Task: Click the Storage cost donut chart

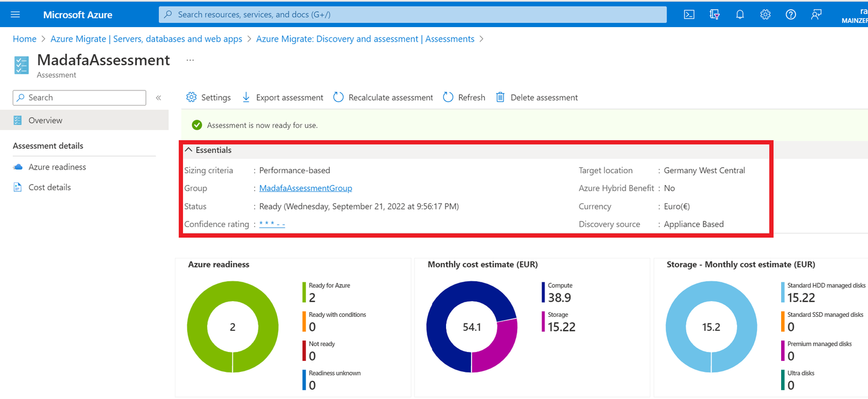Action: pos(711,327)
